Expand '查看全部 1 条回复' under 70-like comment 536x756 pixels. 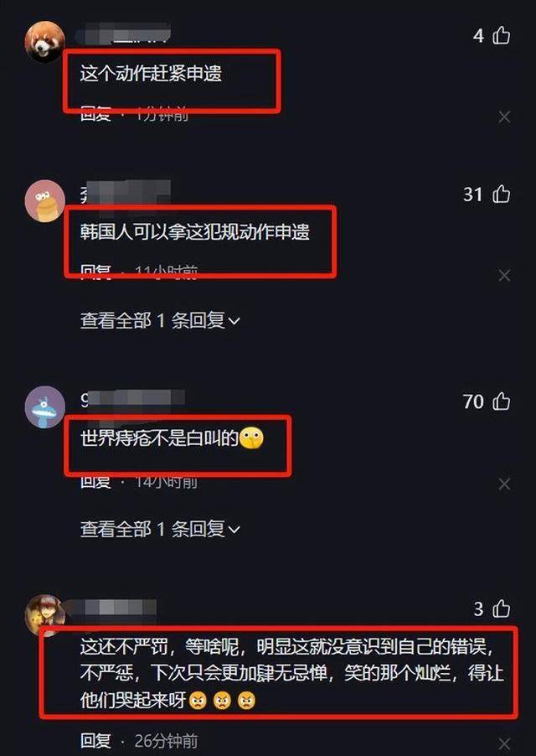tap(160, 529)
